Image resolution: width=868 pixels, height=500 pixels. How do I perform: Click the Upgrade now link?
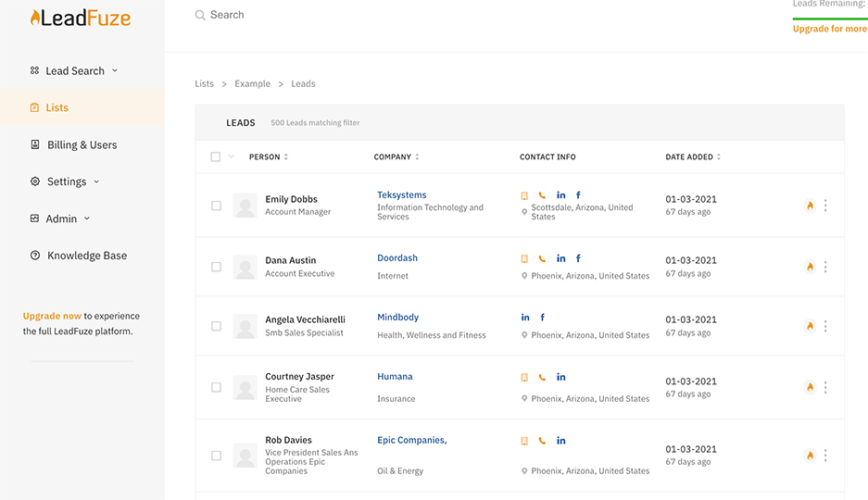(52, 316)
